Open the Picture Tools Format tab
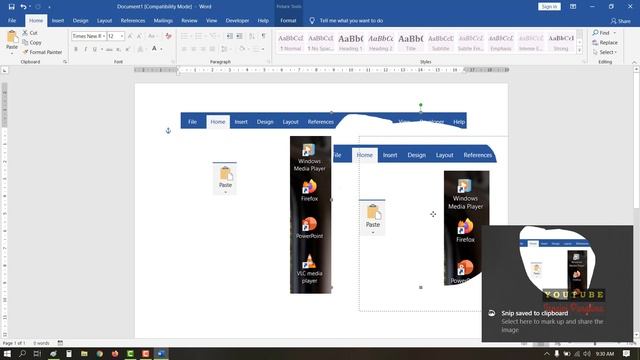 point(288,20)
